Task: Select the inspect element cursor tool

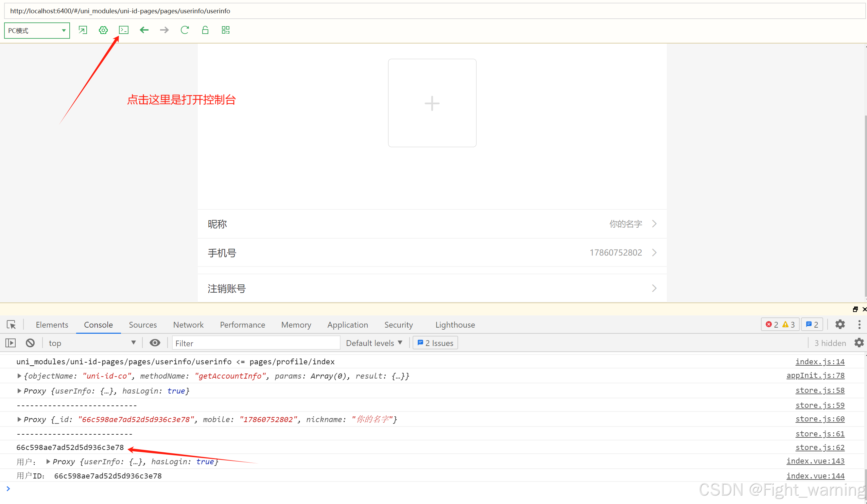Action: pos(11,325)
